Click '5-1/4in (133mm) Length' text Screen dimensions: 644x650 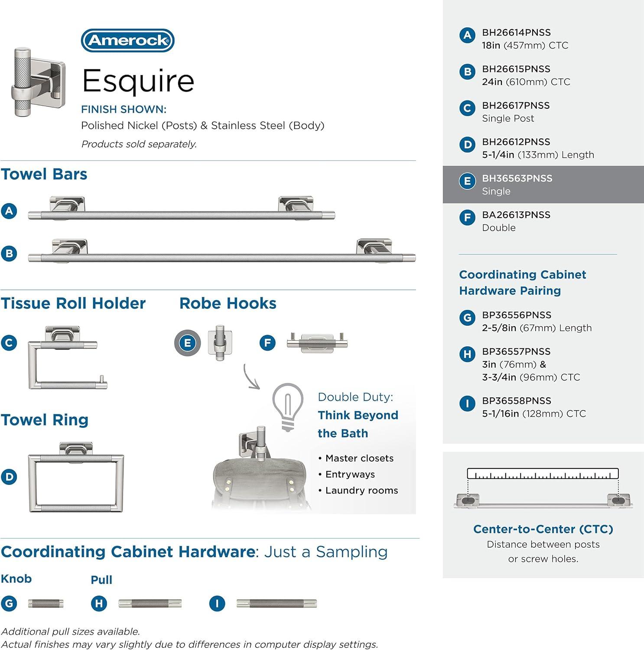(538, 154)
